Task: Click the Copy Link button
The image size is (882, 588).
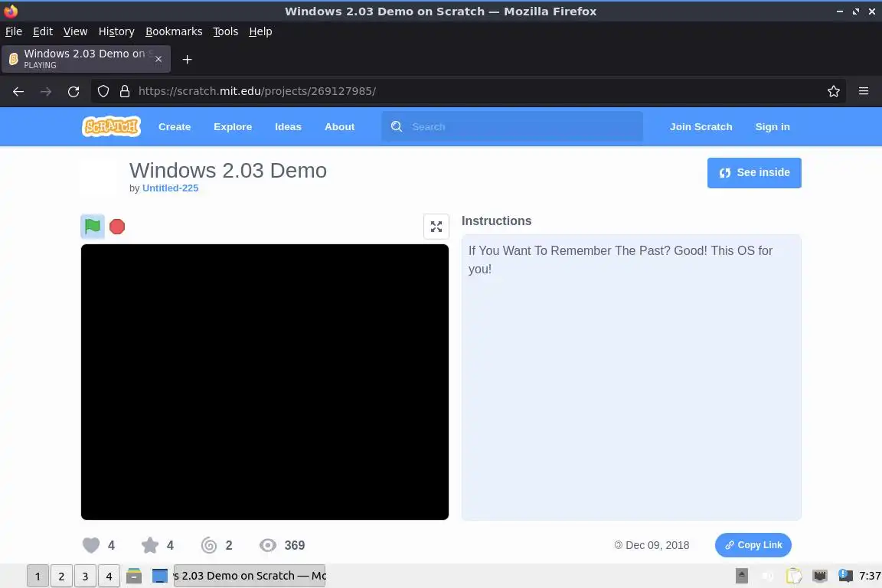Action: [x=753, y=544]
